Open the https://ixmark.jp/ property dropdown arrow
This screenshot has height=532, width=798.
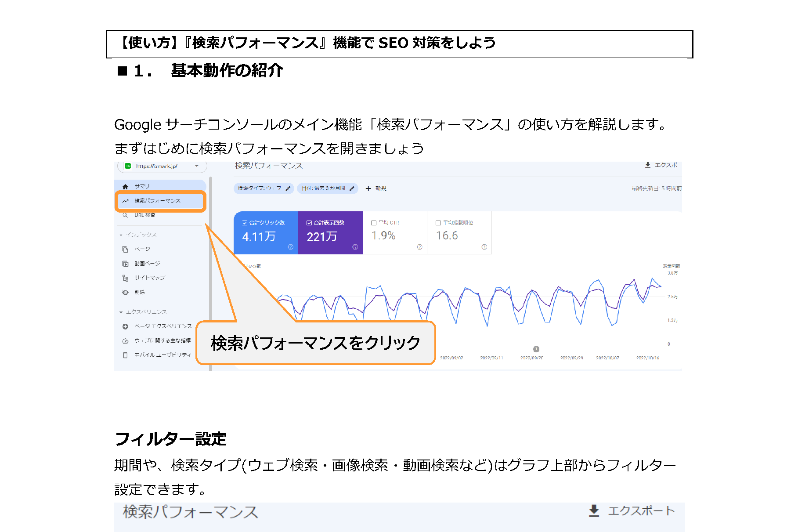pos(197,166)
